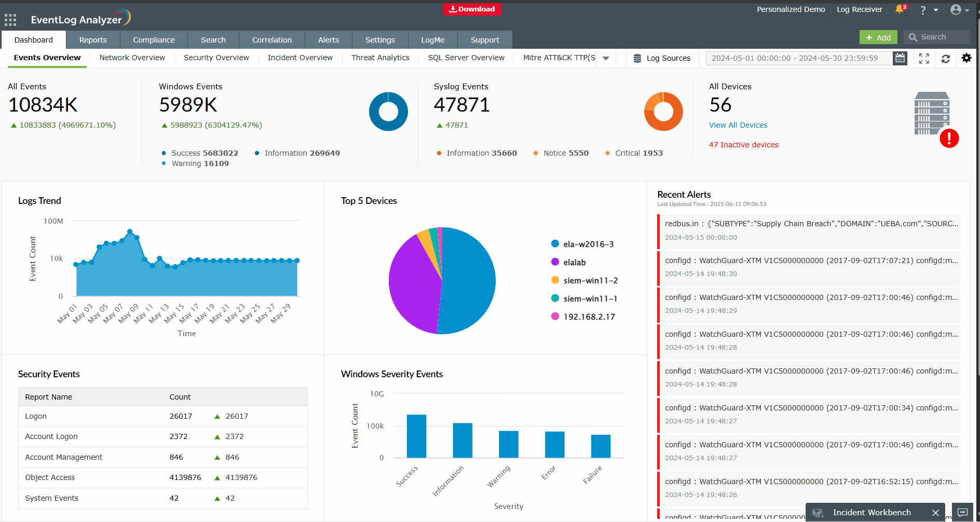Click the refresh dashboard icon
The width and height of the screenshot is (980, 522).
(946, 59)
